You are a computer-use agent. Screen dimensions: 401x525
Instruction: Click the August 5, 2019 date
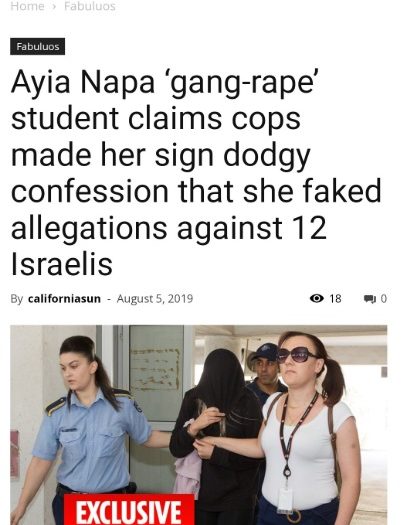point(155,298)
